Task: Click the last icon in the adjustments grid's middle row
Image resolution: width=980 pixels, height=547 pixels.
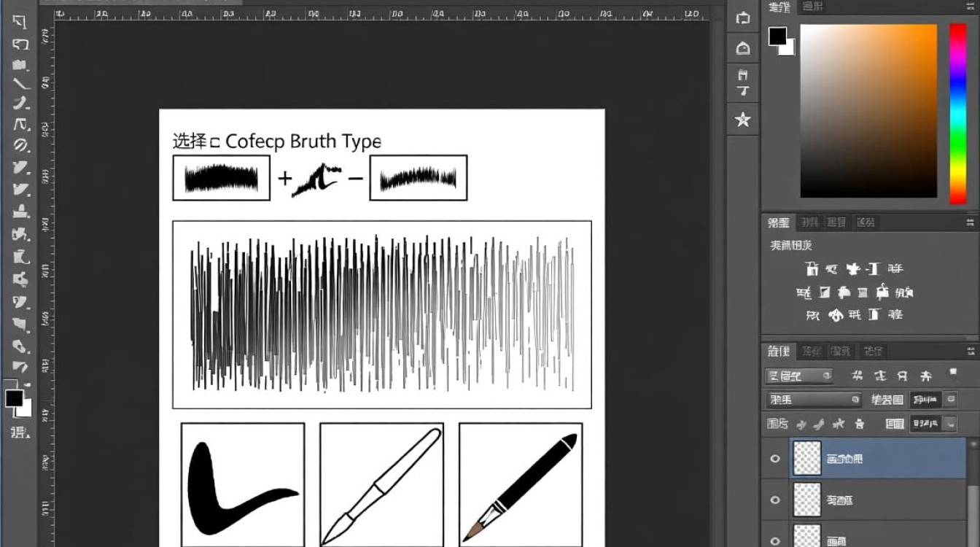Action: (x=903, y=292)
